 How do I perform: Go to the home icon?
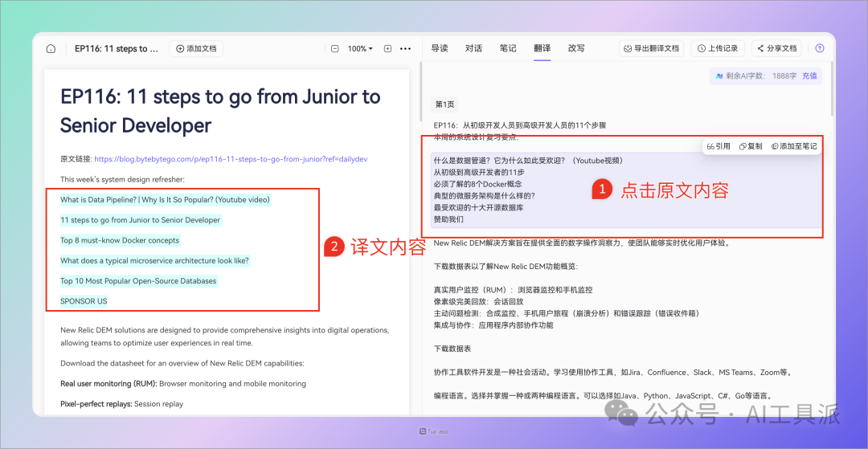51,49
